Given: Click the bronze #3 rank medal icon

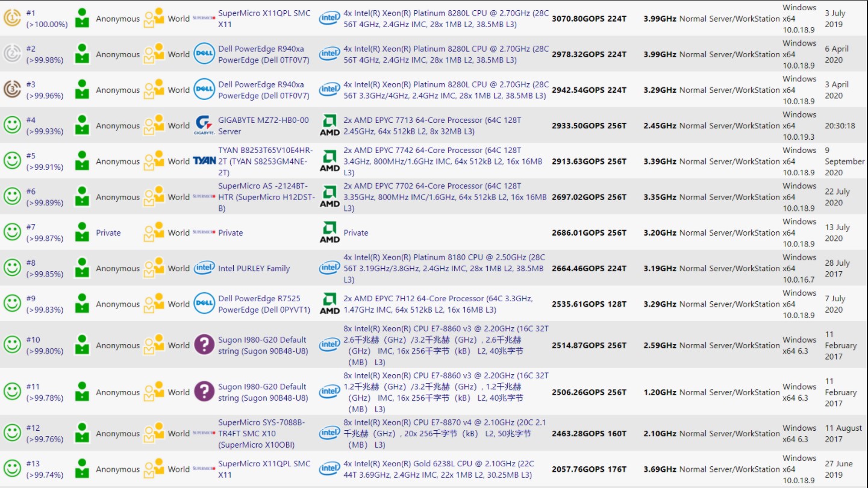Looking at the screenshot, I should point(13,90).
